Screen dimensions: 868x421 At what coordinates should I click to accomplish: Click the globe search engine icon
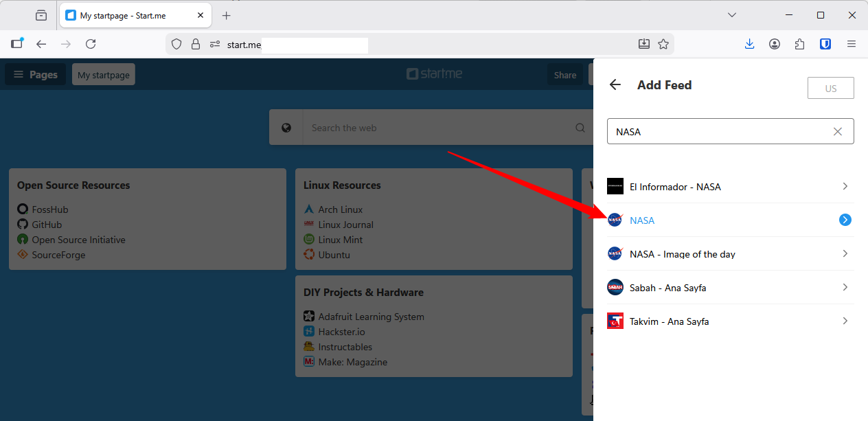286,127
